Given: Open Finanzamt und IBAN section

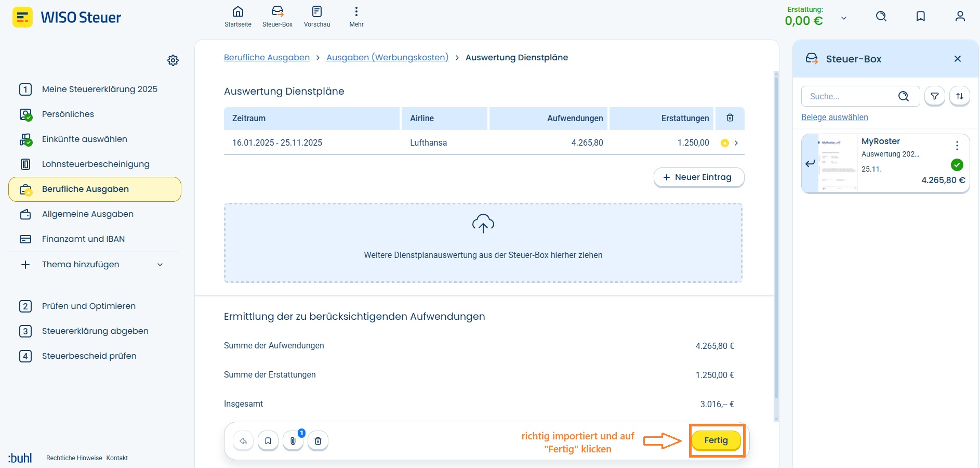Looking at the screenshot, I should pyautogui.click(x=95, y=239).
